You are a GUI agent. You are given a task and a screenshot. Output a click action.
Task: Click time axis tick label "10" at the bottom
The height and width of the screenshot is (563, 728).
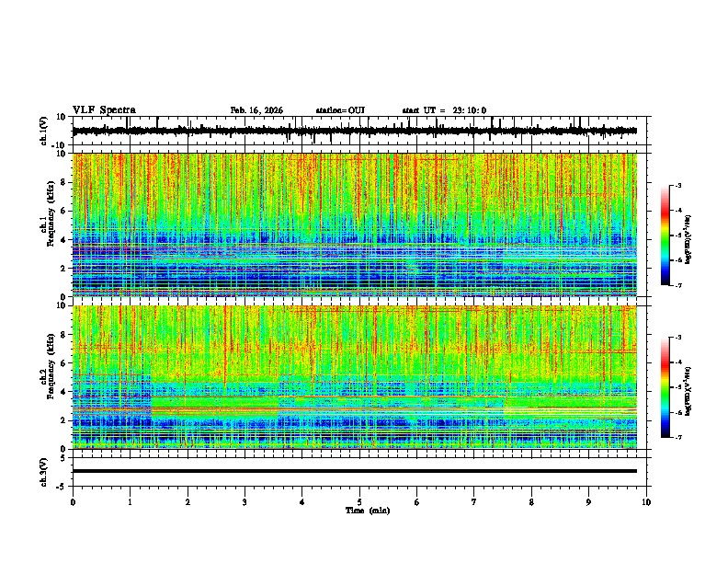[646, 502]
